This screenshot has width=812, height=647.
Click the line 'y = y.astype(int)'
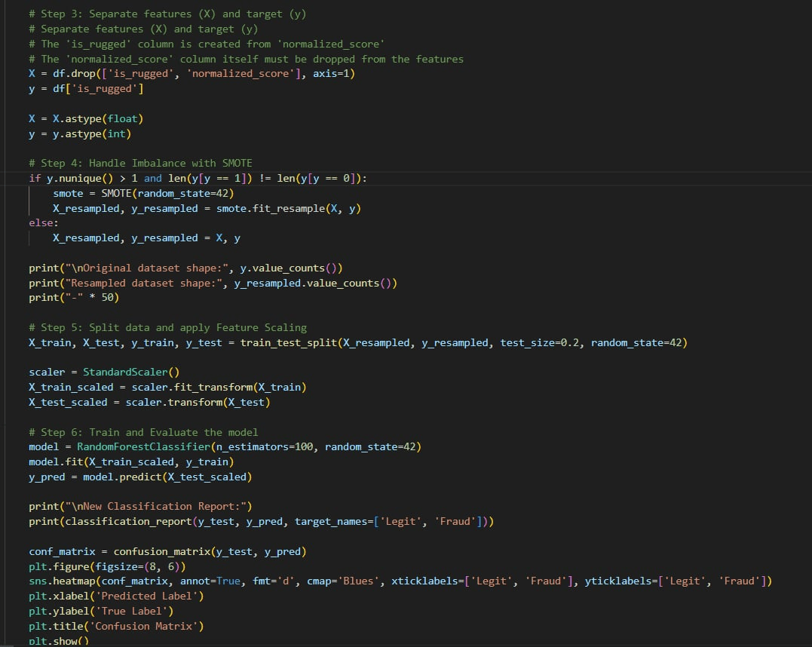(x=80, y=133)
